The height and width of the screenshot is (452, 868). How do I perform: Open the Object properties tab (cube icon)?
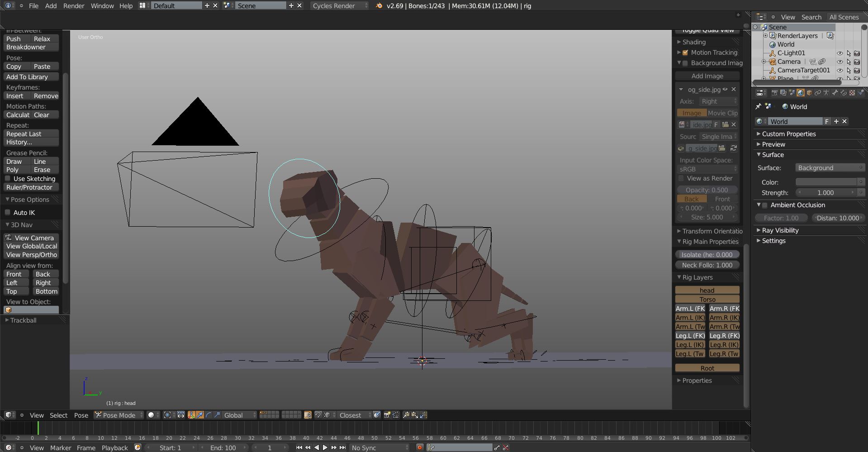pos(809,93)
